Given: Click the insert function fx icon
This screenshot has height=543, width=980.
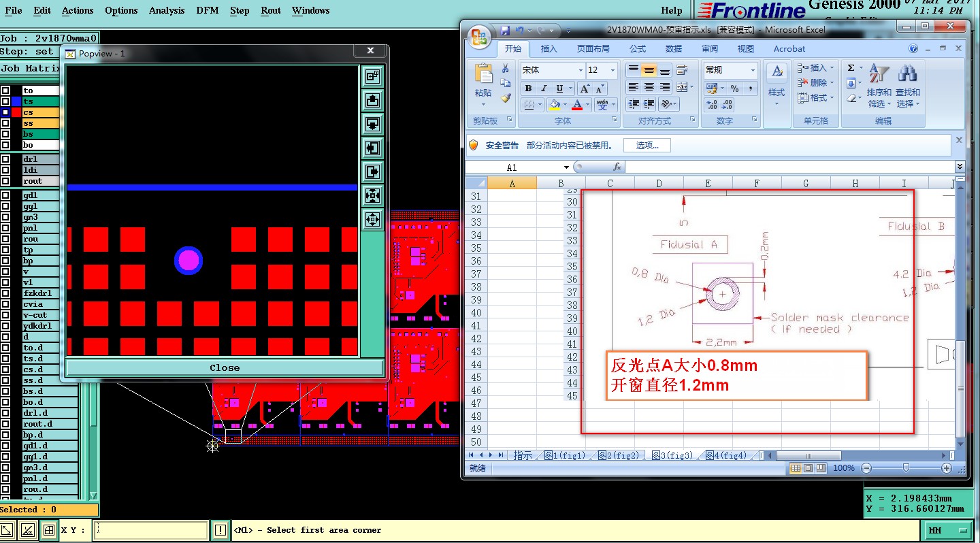Looking at the screenshot, I should (x=617, y=167).
